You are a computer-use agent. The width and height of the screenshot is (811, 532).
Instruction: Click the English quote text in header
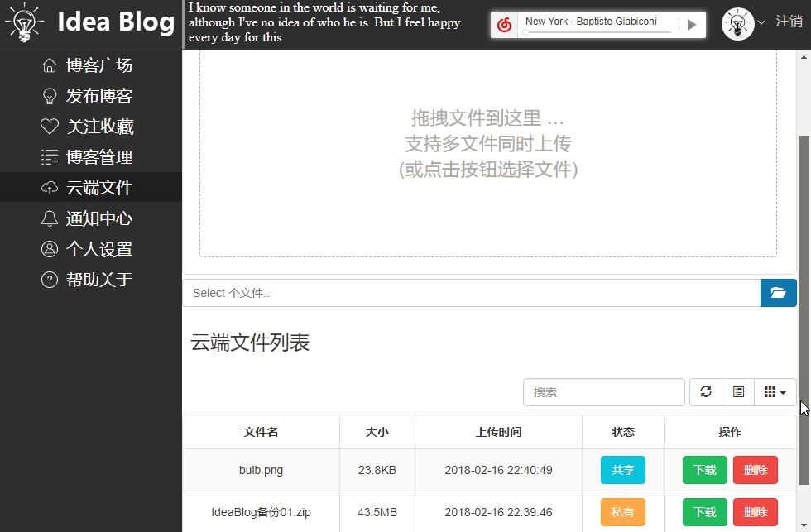[324, 22]
